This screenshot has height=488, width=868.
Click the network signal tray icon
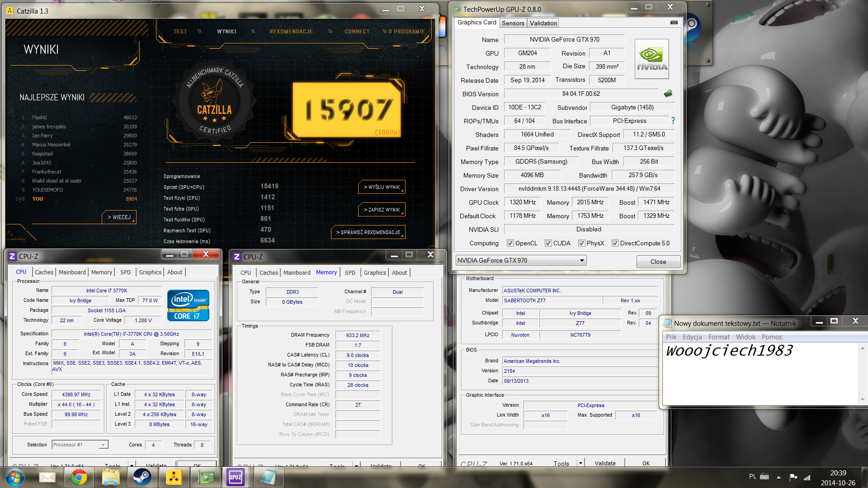pos(807,477)
